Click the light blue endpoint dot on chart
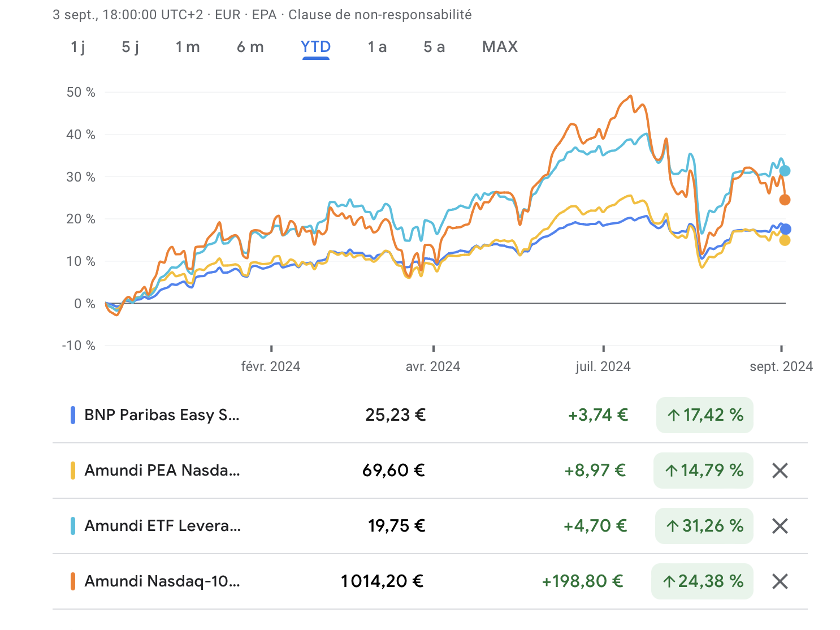Image resolution: width=840 pixels, height=630 pixels. [785, 171]
